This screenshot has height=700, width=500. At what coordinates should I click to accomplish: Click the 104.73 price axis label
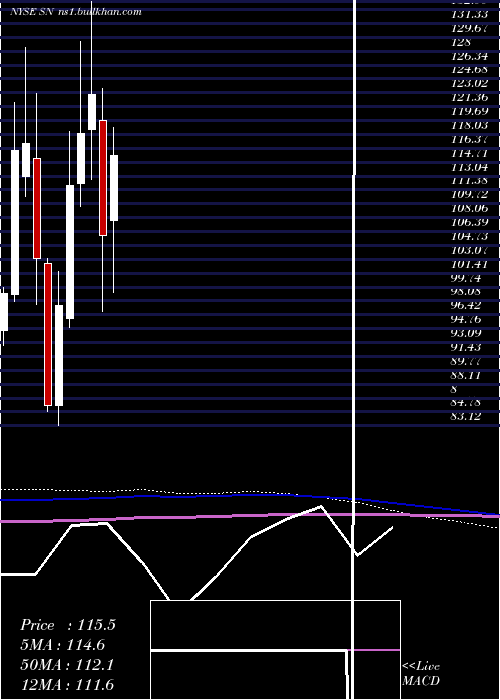(470, 236)
